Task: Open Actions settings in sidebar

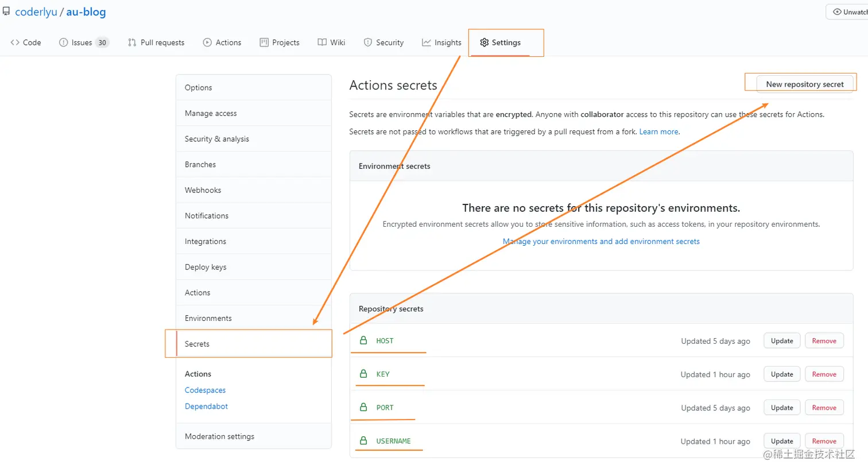Action: point(254,293)
